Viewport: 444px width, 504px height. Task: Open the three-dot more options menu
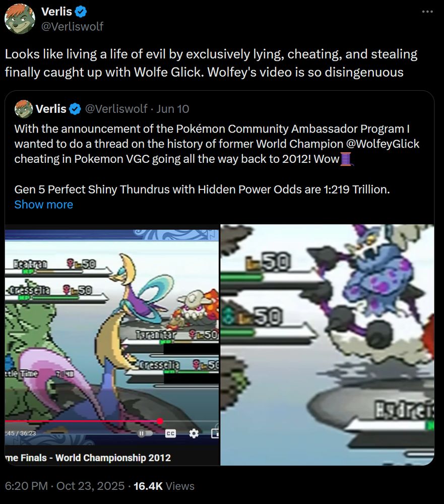coord(427,12)
